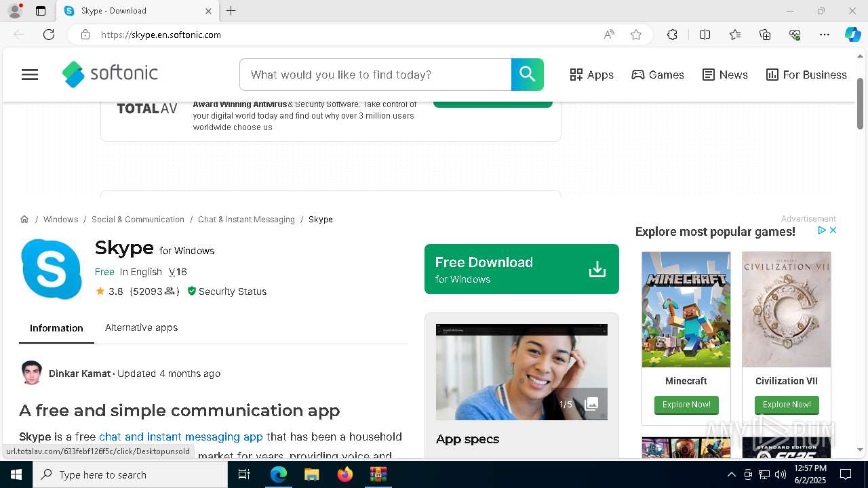868x488 pixels.
Task: Switch to the Information tab
Action: [x=56, y=328]
